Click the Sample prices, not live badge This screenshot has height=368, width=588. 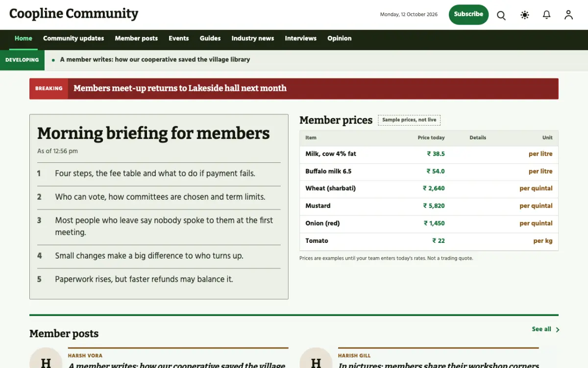click(x=409, y=120)
